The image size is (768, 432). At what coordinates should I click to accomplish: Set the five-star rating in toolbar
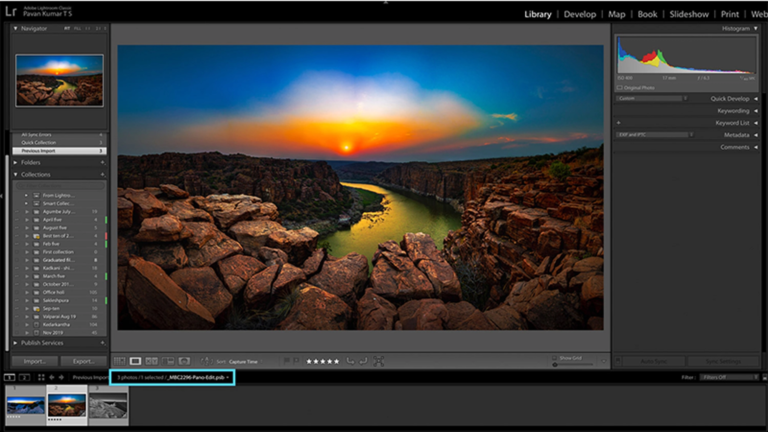coord(322,361)
